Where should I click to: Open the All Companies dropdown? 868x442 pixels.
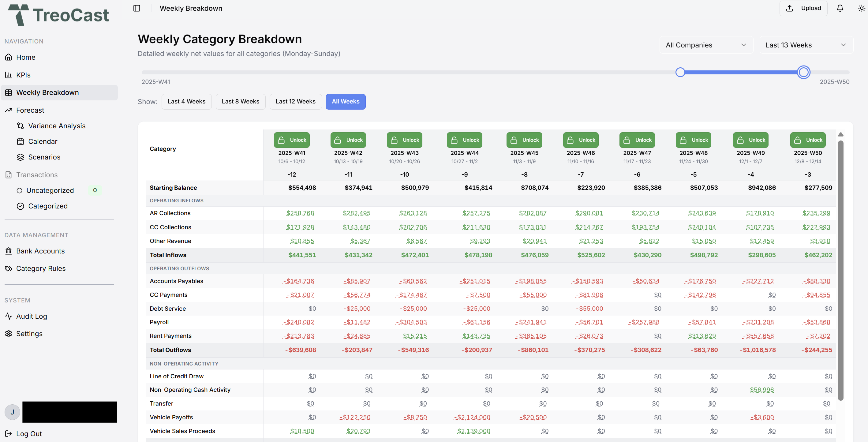[x=705, y=44]
